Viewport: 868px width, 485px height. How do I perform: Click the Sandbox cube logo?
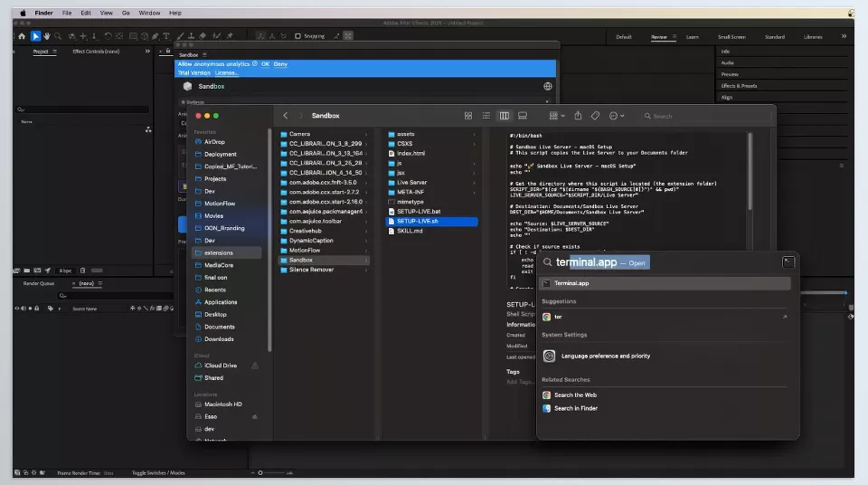[187, 87]
